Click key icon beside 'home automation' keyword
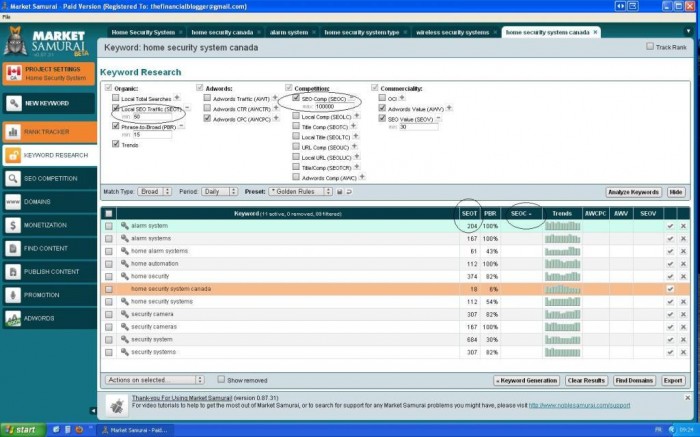 click(x=125, y=264)
